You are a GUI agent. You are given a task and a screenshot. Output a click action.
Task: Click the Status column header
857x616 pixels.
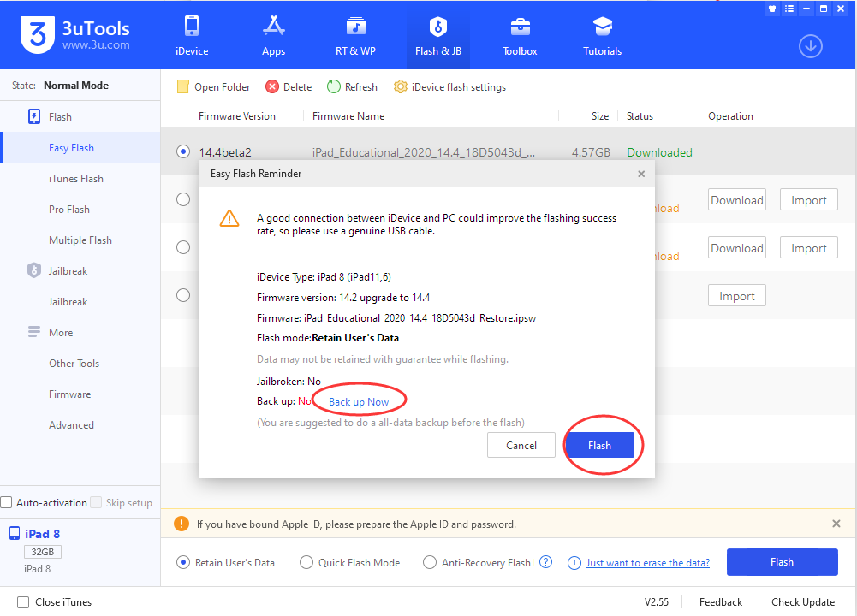(640, 115)
